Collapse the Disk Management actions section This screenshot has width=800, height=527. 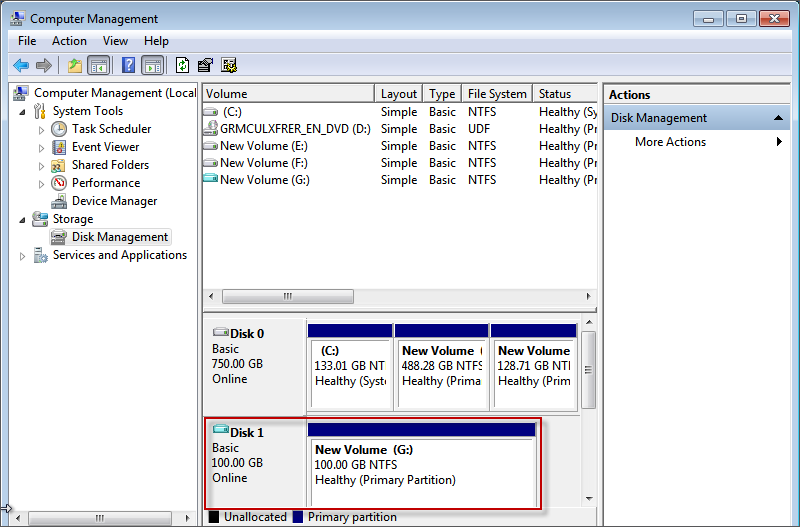coord(778,118)
